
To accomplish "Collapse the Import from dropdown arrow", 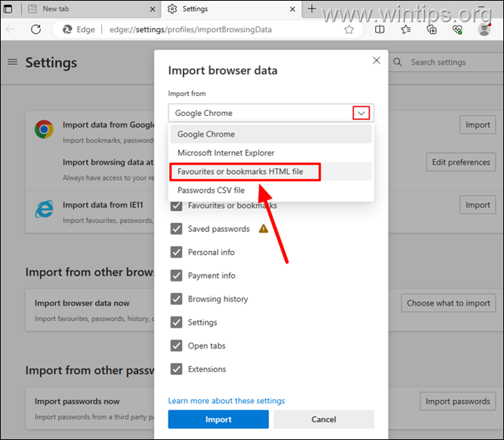I will (361, 113).
